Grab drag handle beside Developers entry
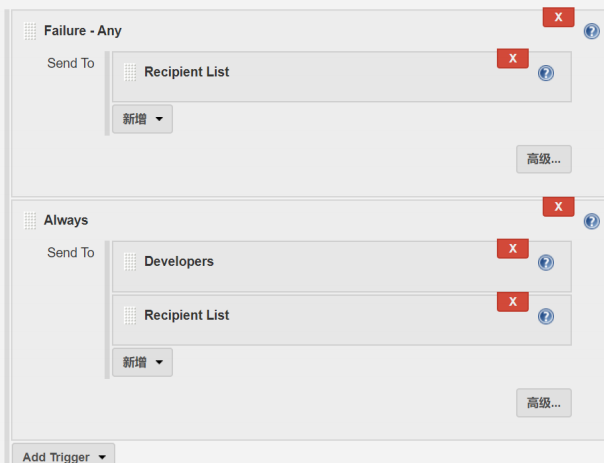604x463 pixels. click(130, 262)
